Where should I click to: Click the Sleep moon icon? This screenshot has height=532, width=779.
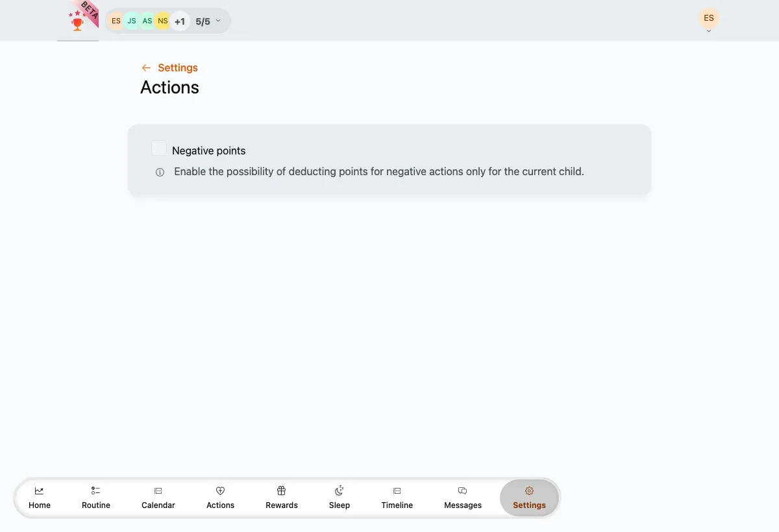pyautogui.click(x=340, y=491)
